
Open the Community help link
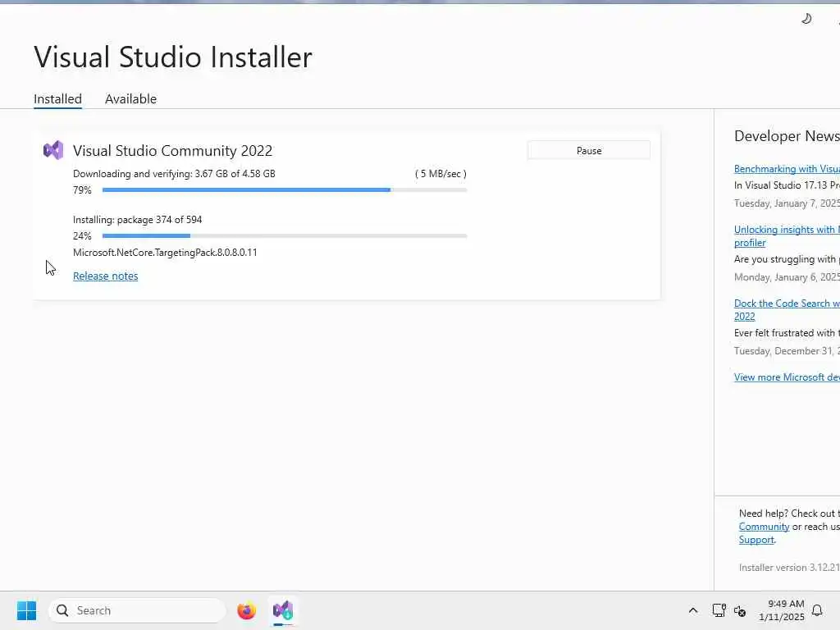click(x=764, y=527)
